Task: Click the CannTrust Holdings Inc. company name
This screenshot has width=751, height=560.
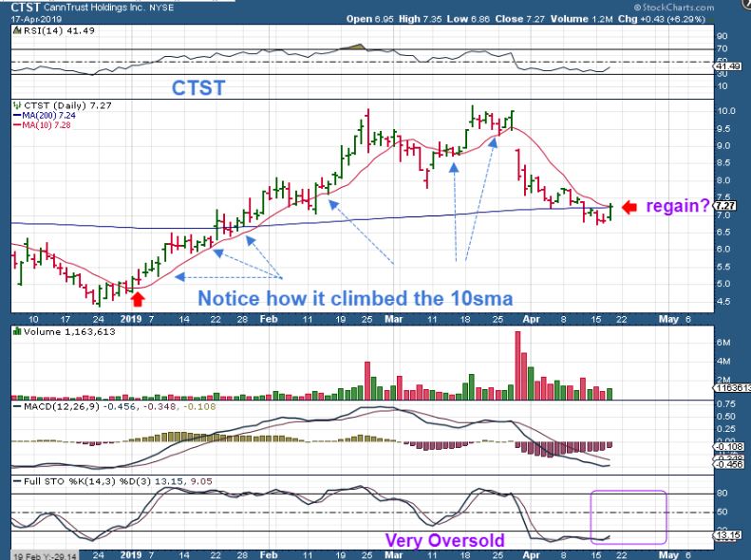Action: [x=93, y=8]
